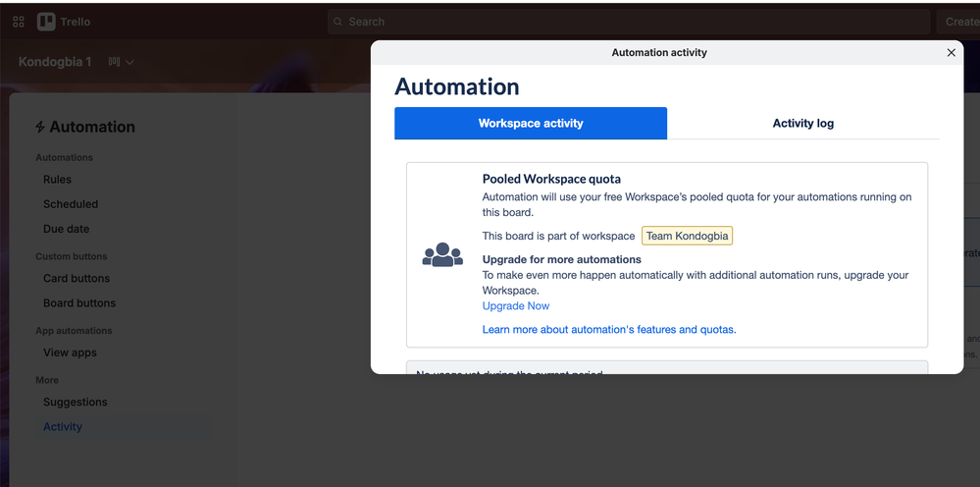980x487 pixels.
Task: Click the Kondogbia 1 board title
Action: coord(55,62)
